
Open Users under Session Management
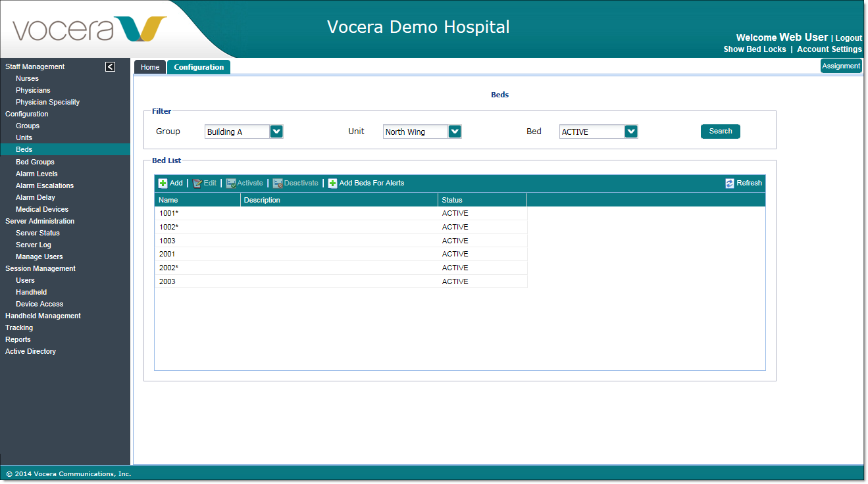pyautogui.click(x=25, y=280)
